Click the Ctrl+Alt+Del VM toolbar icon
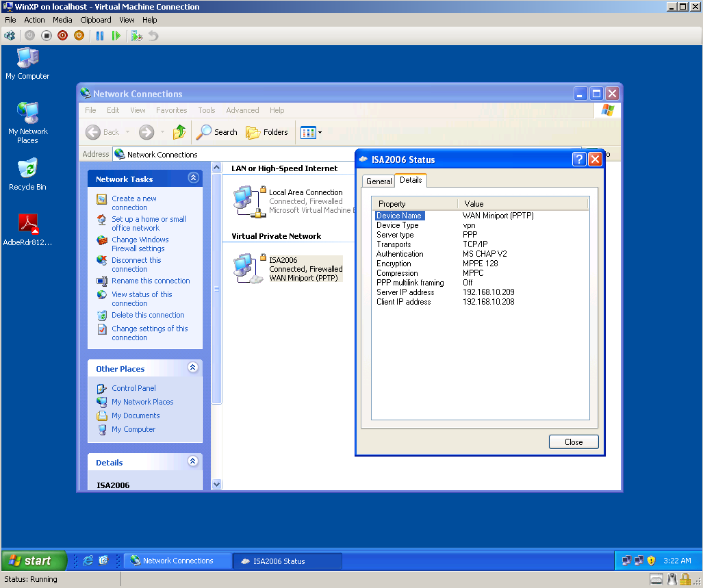 coord(10,36)
